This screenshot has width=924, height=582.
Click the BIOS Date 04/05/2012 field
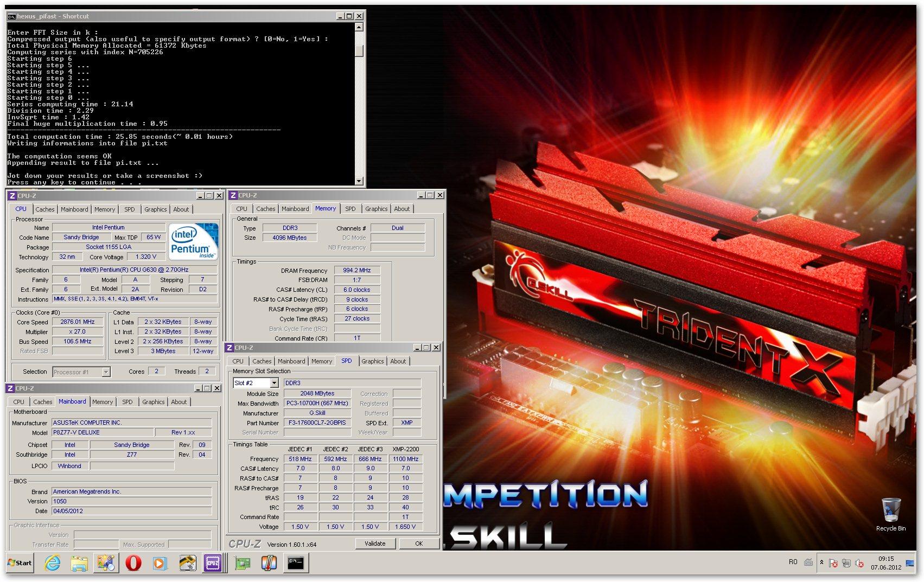click(131, 511)
